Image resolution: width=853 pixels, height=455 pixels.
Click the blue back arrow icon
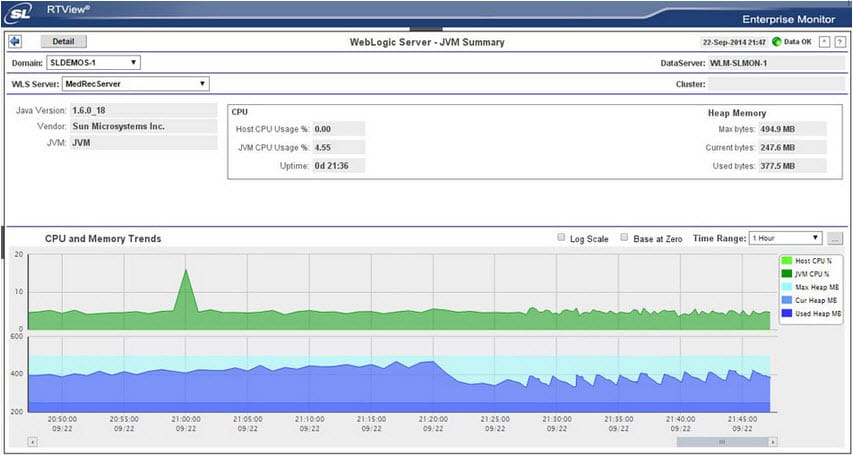point(15,41)
